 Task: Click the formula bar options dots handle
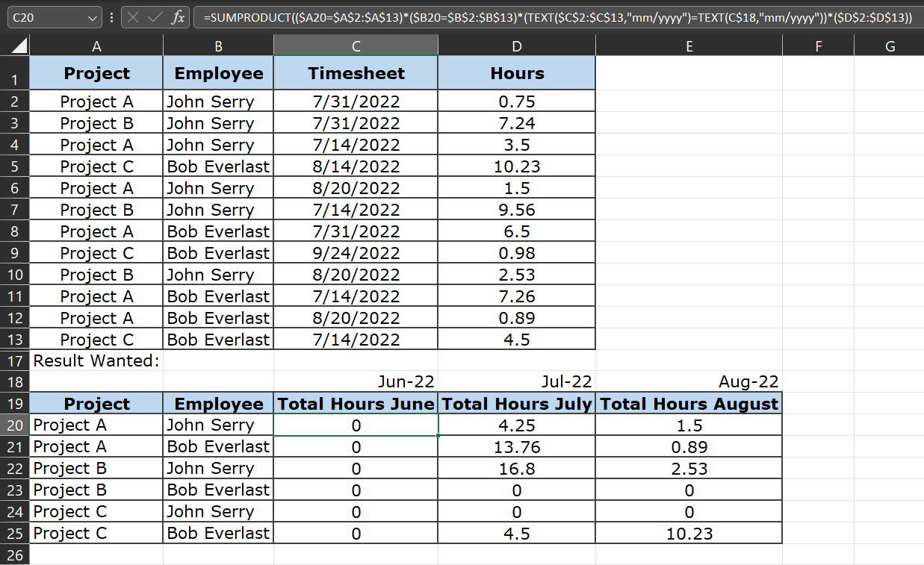pyautogui.click(x=111, y=17)
